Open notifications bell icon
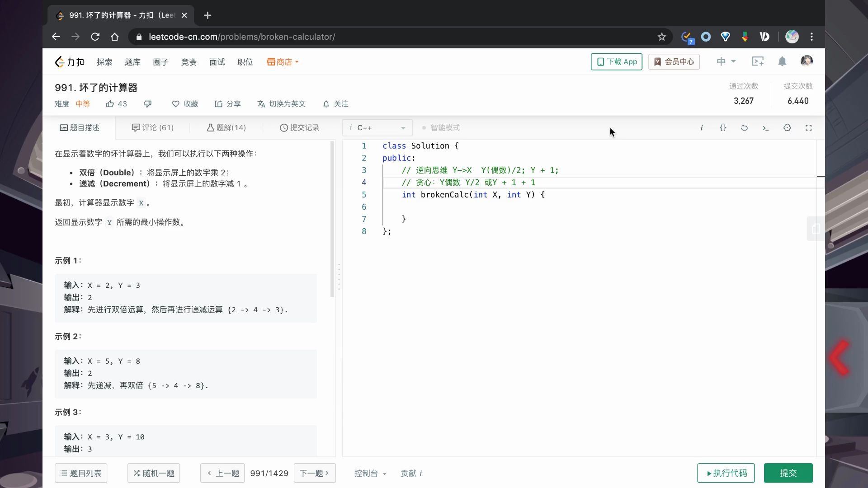This screenshot has height=488, width=868. pyautogui.click(x=782, y=61)
